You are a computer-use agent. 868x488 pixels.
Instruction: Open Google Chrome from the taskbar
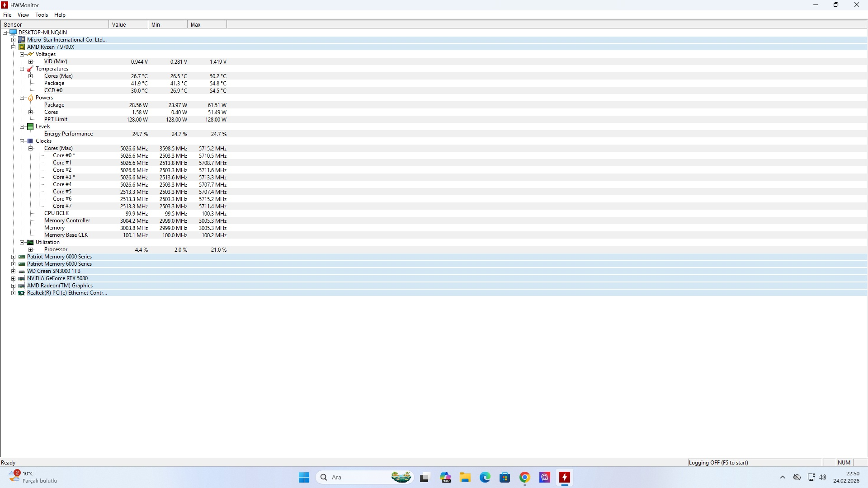[x=525, y=477]
